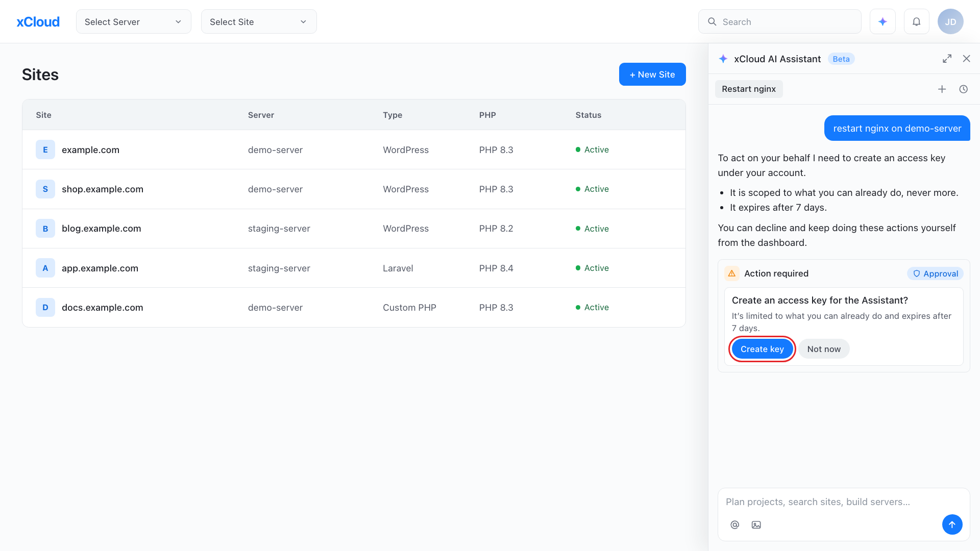Click the Server column header

pyautogui.click(x=261, y=115)
